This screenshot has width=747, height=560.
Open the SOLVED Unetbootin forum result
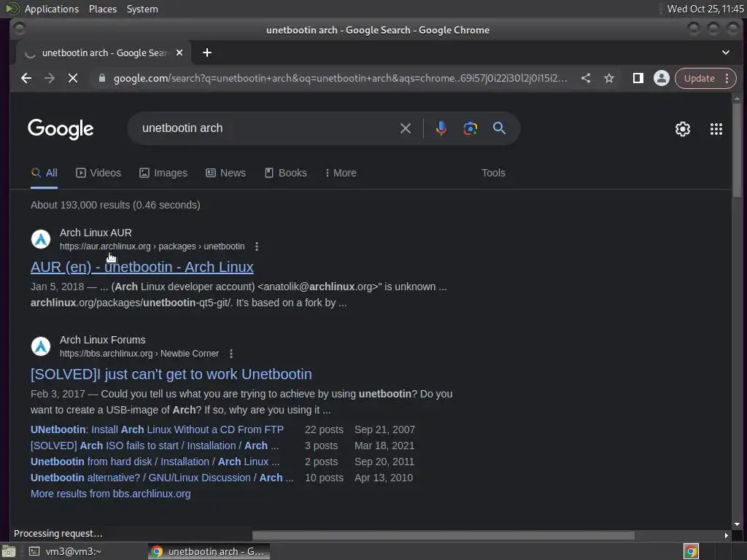coord(171,374)
